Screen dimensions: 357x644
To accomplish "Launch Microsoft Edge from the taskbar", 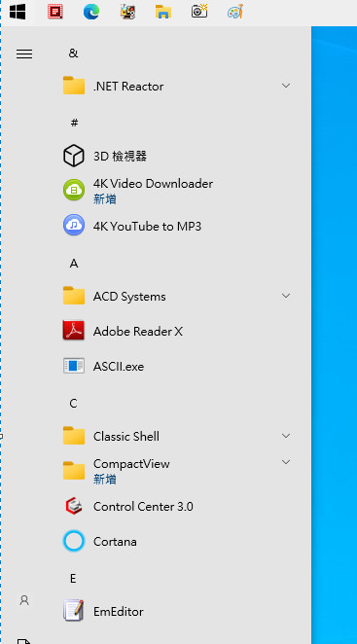I will coord(91,12).
